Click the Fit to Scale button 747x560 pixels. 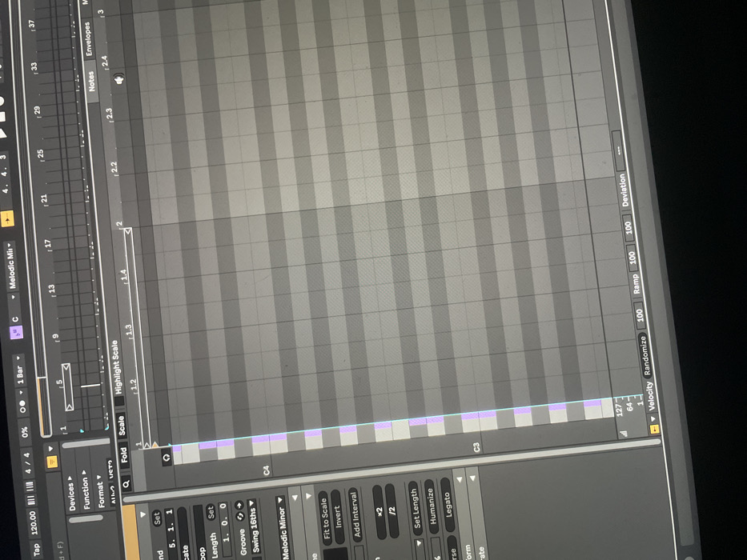325,518
